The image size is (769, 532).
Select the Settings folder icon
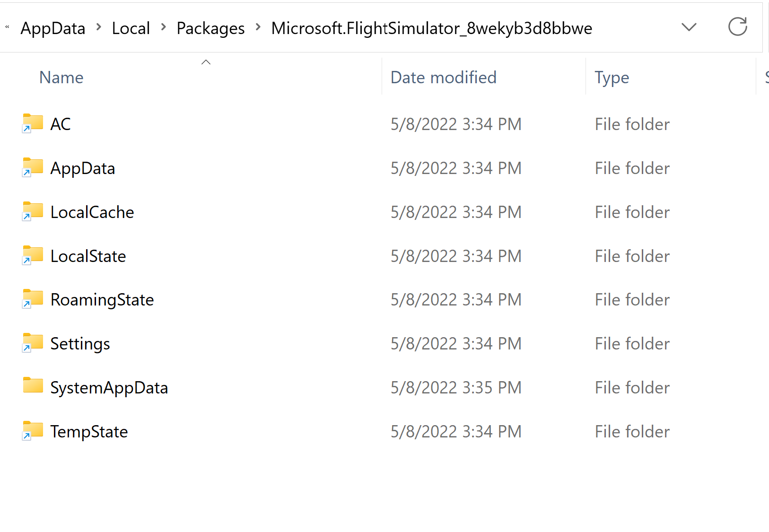[x=33, y=343]
